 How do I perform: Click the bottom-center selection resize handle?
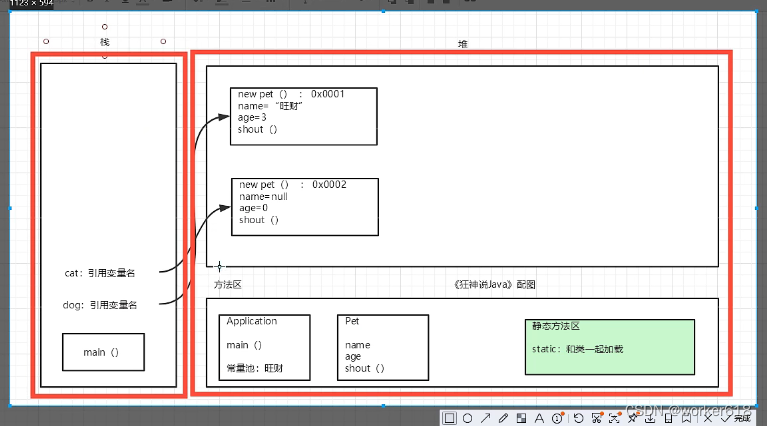click(383, 405)
